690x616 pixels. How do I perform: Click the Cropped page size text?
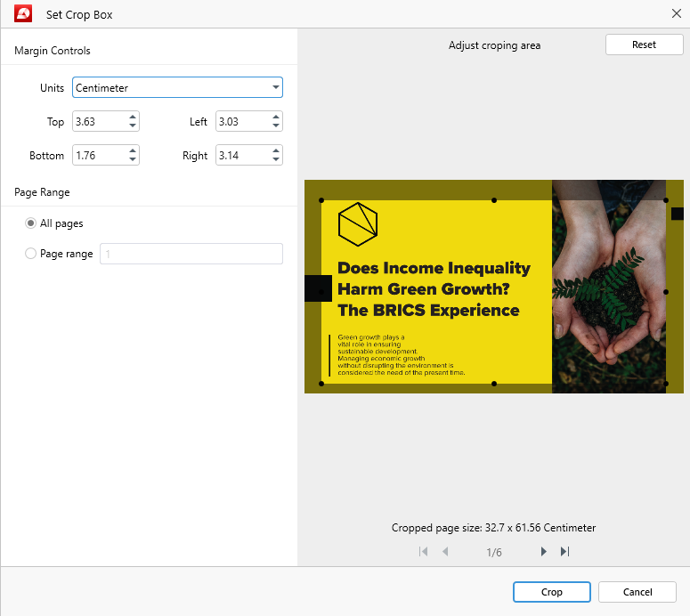point(494,528)
